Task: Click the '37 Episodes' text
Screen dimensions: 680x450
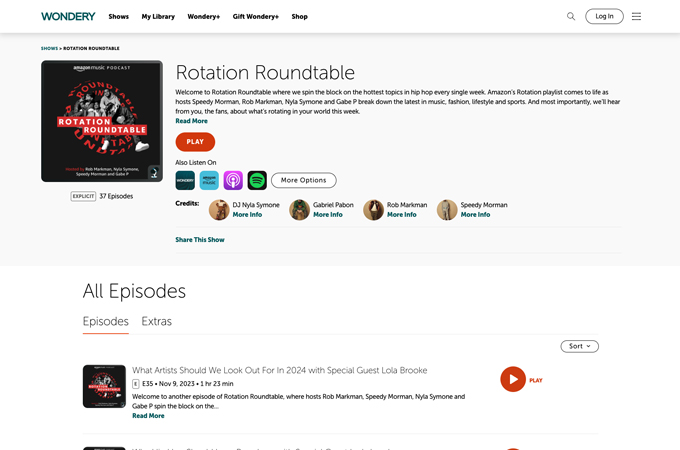Action: coord(116,196)
